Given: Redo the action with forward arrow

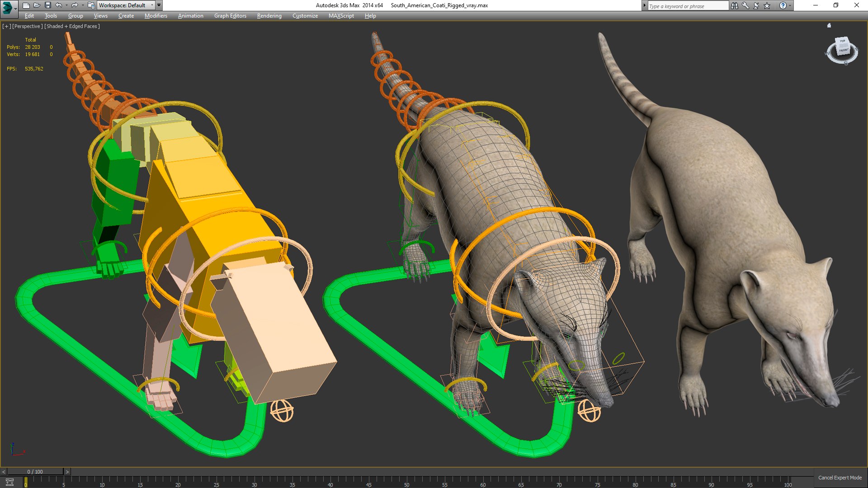Looking at the screenshot, I should 75,5.
